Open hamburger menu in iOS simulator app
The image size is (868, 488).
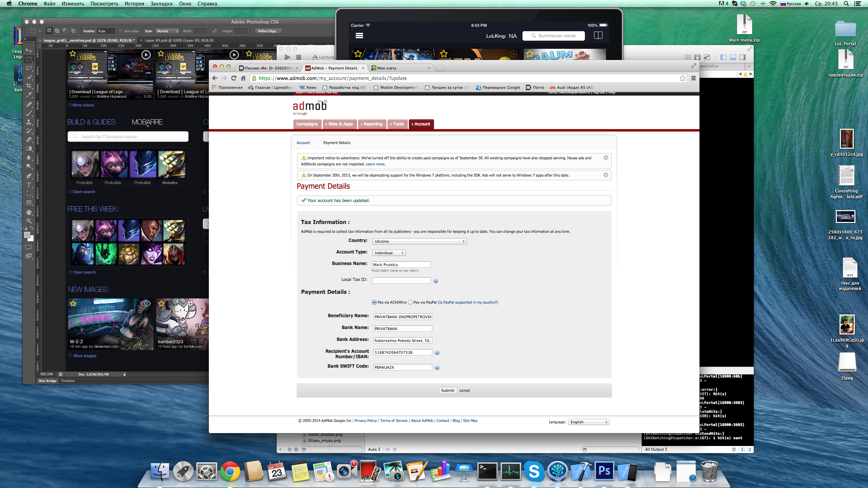tap(359, 36)
